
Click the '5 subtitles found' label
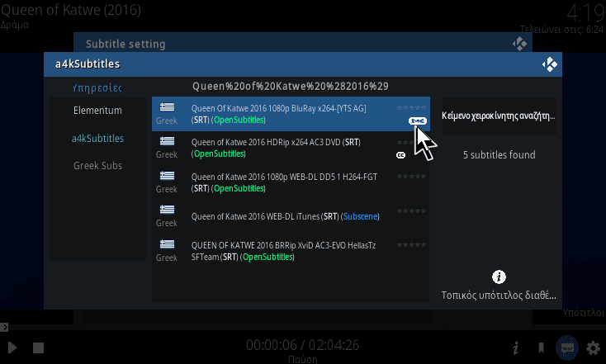click(x=499, y=155)
